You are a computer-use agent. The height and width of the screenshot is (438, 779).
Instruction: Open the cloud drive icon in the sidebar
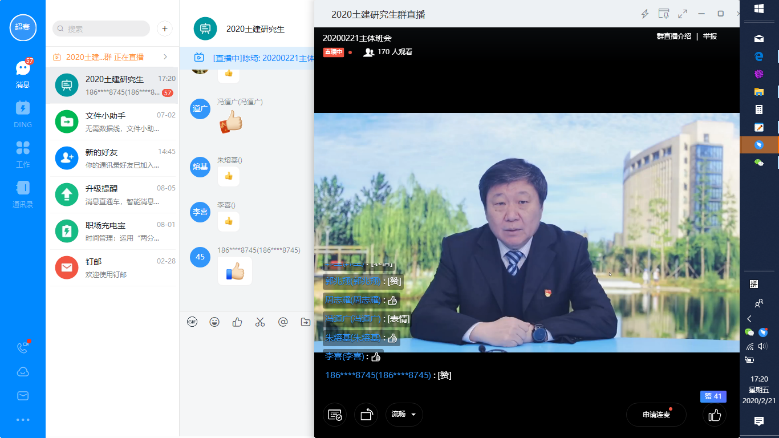pyautogui.click(x=23, y=372)
